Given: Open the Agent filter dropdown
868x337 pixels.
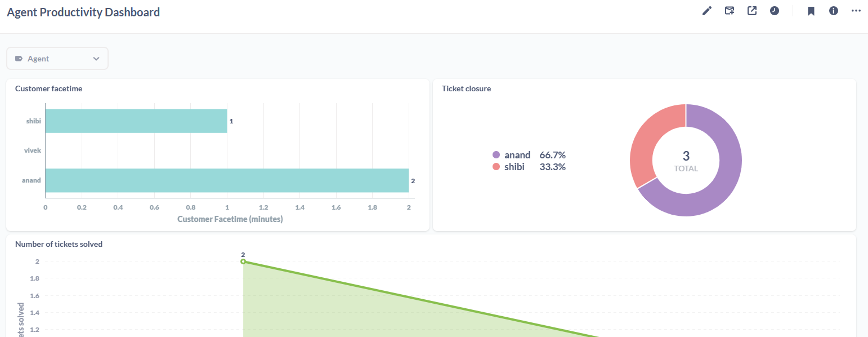Looking at the screenshot, I should [56, 58].
